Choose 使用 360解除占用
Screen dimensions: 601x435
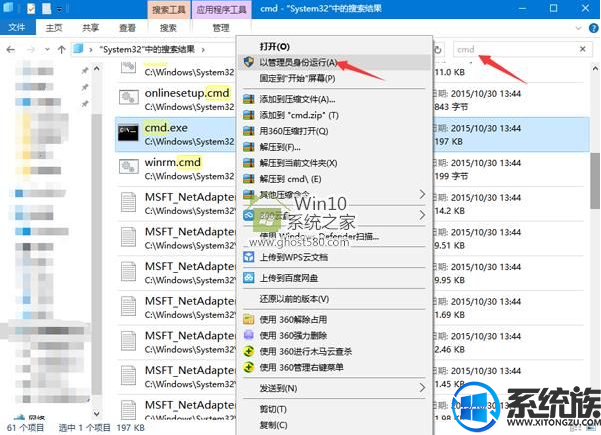click(x=333, y=319)
